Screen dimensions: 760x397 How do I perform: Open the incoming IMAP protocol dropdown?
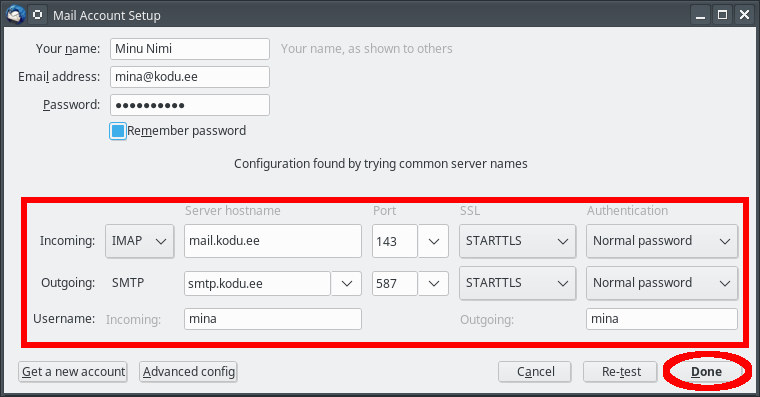pyautogui.click(x=140, y=241)
